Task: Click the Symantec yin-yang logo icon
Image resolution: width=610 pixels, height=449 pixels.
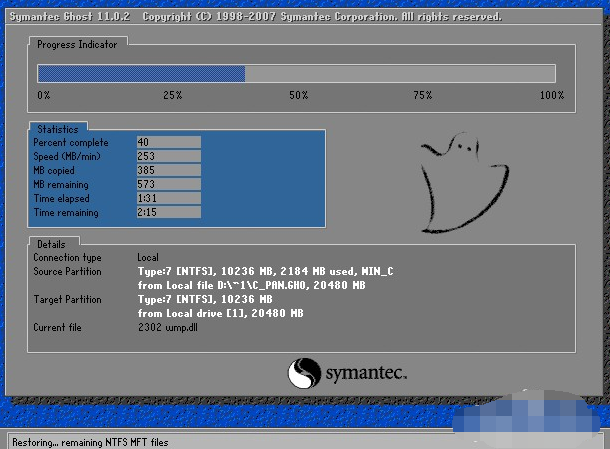Action: [x=304, y=374]
